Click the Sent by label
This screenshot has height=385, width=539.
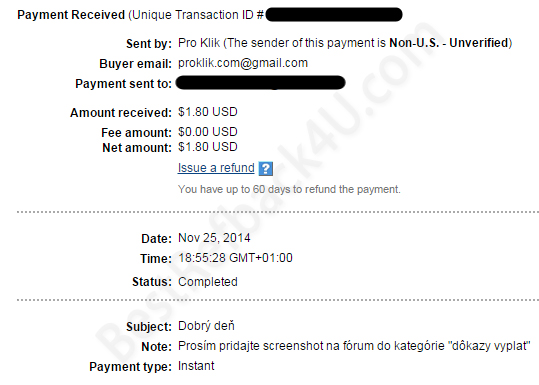coord(148,44)
